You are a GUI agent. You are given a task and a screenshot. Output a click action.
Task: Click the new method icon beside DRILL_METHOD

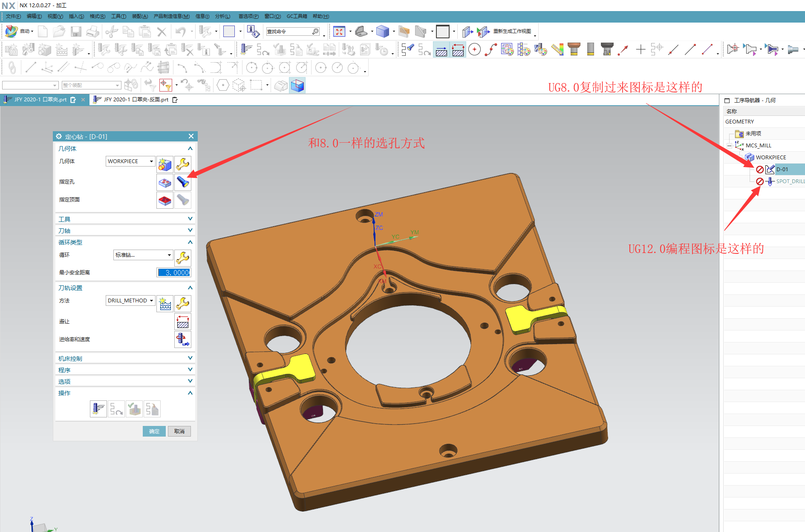pos(165,304)
